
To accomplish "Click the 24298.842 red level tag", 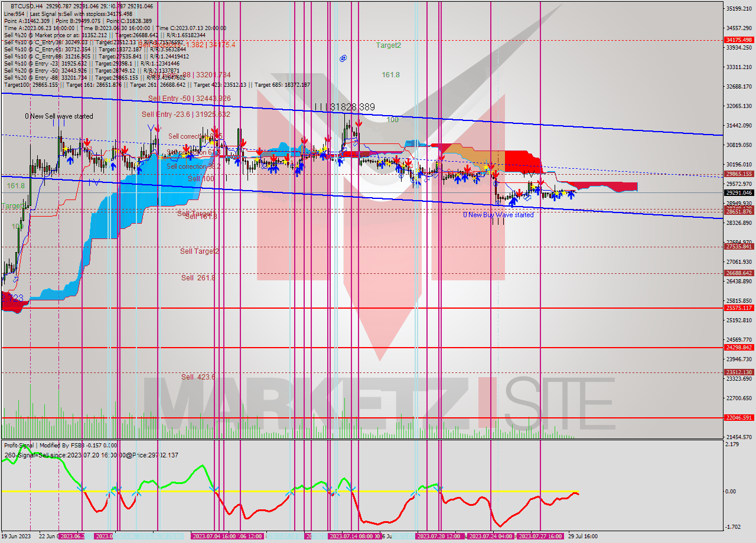I will tap(739, 348).
